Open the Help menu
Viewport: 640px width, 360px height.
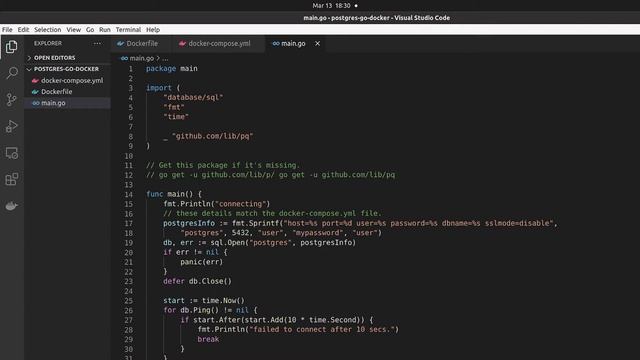(x=153, y=29)
